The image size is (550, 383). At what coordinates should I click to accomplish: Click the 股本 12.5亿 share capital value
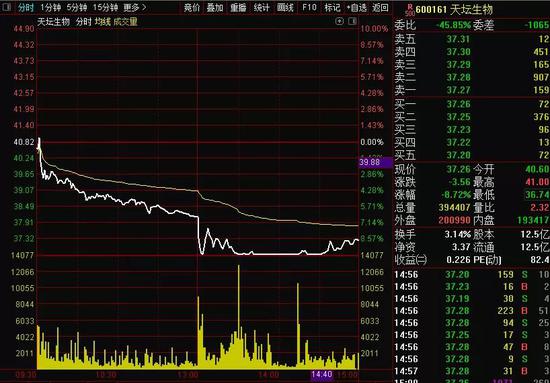[535, 234]
